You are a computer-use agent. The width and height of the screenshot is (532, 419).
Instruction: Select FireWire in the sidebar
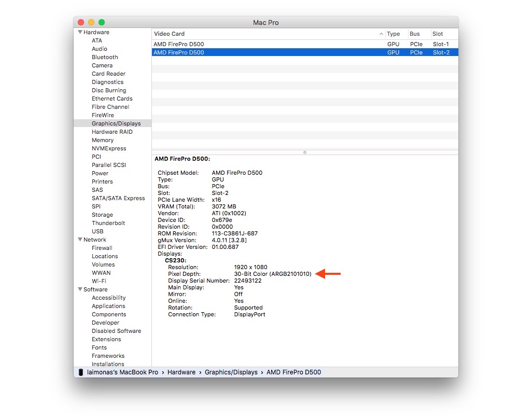click(x=103, y=115)
